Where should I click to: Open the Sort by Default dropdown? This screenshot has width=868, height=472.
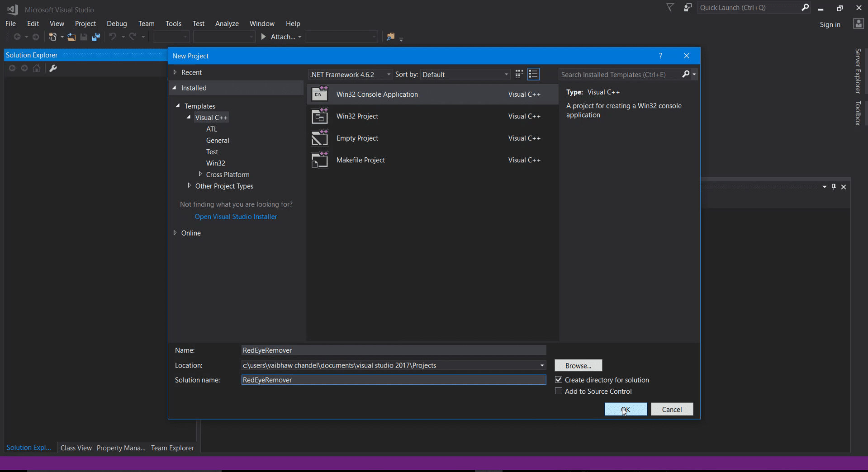pyautogui.click(x=465, y=75)
